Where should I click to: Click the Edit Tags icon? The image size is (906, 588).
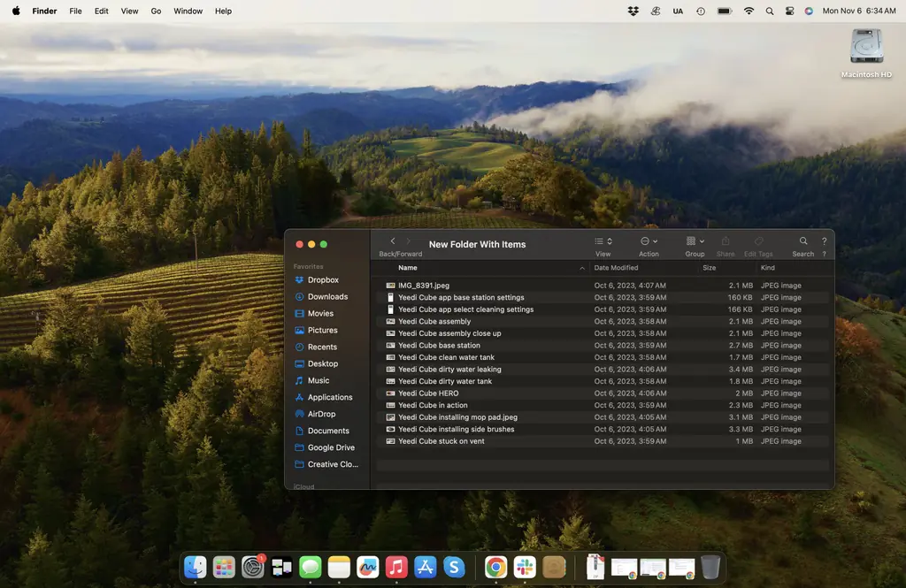pyautogui.click(x=758, y=241)
